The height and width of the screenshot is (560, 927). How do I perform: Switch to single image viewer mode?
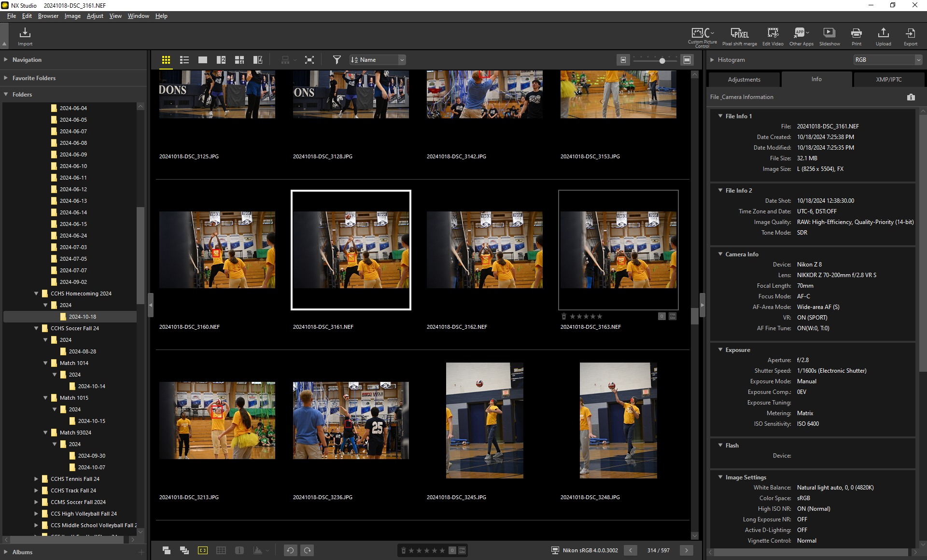[203, 60]
